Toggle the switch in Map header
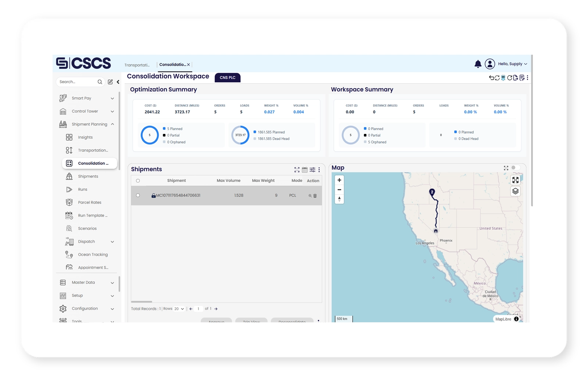588x377 pixels. [515, 168]
